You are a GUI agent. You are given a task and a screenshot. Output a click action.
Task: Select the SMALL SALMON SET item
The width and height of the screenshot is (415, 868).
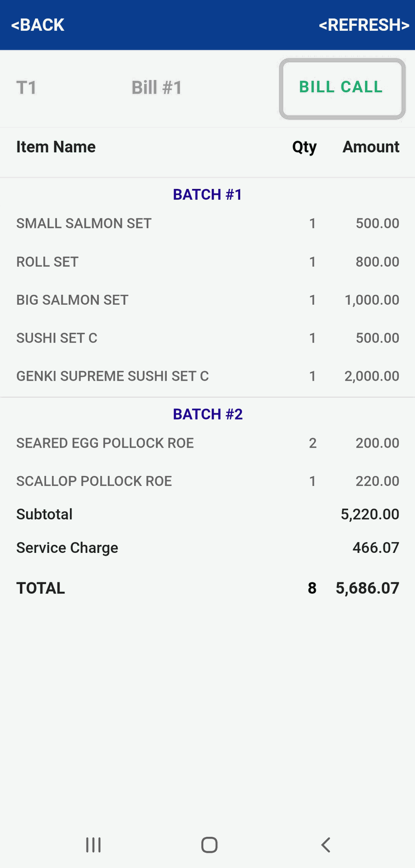(x=84, y=223)
